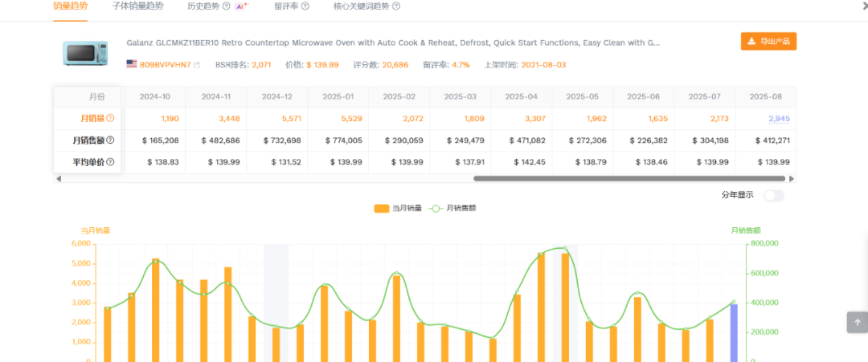This screenshot has height=362, width=868.
Task: Click the tabs overflow right chevron
Action: [x=863, y=6]
